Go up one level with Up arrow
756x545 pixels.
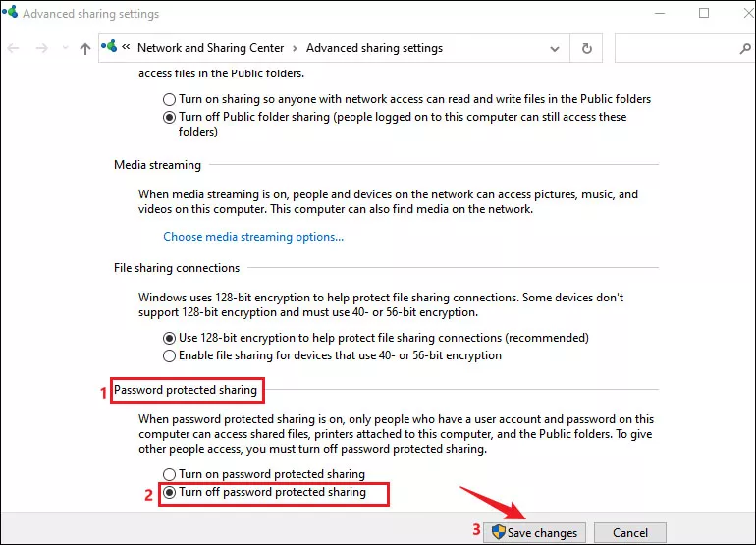click(x=85, y=48)
